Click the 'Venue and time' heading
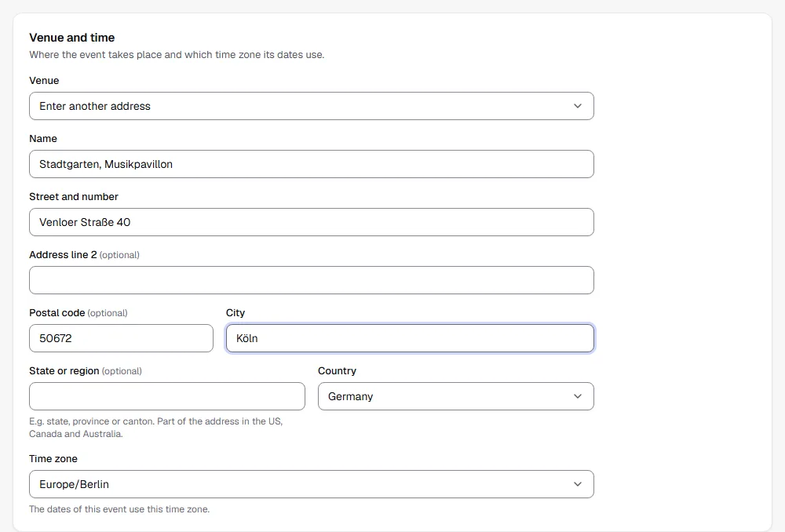 click(x=72, y=38)
